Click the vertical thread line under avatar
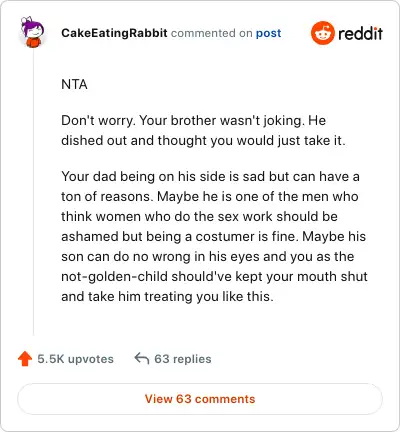The image size is (400, 432). [33, 192]
